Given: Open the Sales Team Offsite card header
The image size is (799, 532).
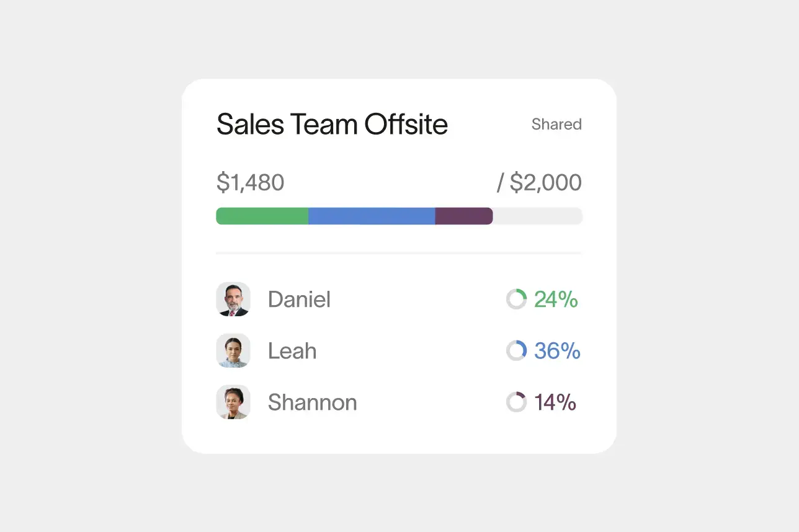Looking at the screenshot, I should 332,124.
